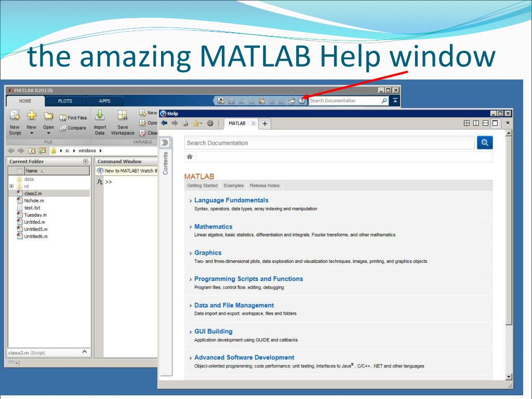Open the Getting Started tab in Help
Image resolution: width=532 pixels, height=399 pixels.
(202, 185)
